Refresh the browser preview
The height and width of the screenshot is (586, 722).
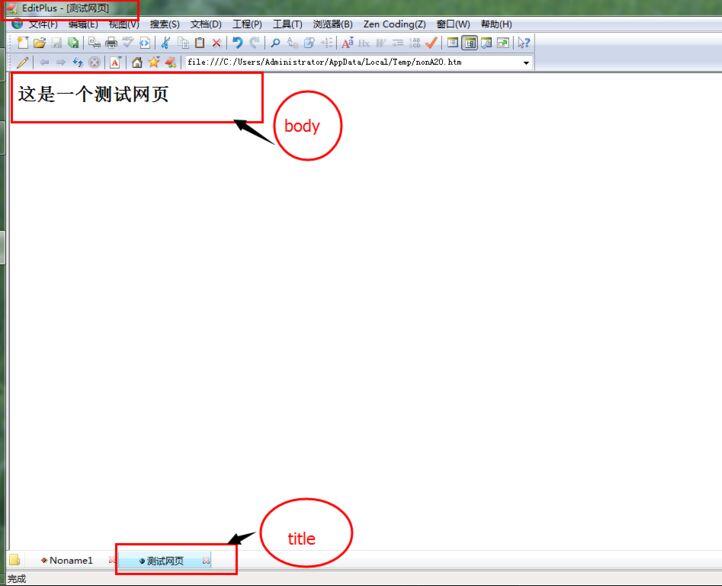pyautogui.click(x=77, y=62)
